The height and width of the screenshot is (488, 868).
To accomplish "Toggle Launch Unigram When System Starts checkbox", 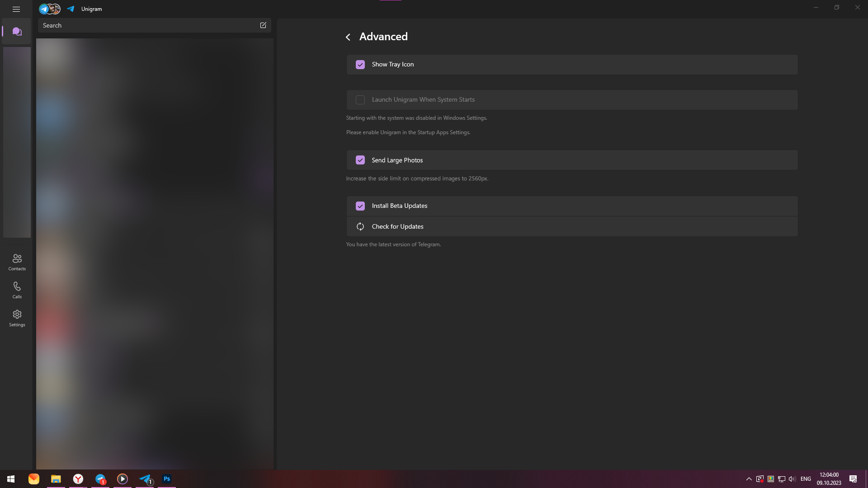I will click(360, 100).
